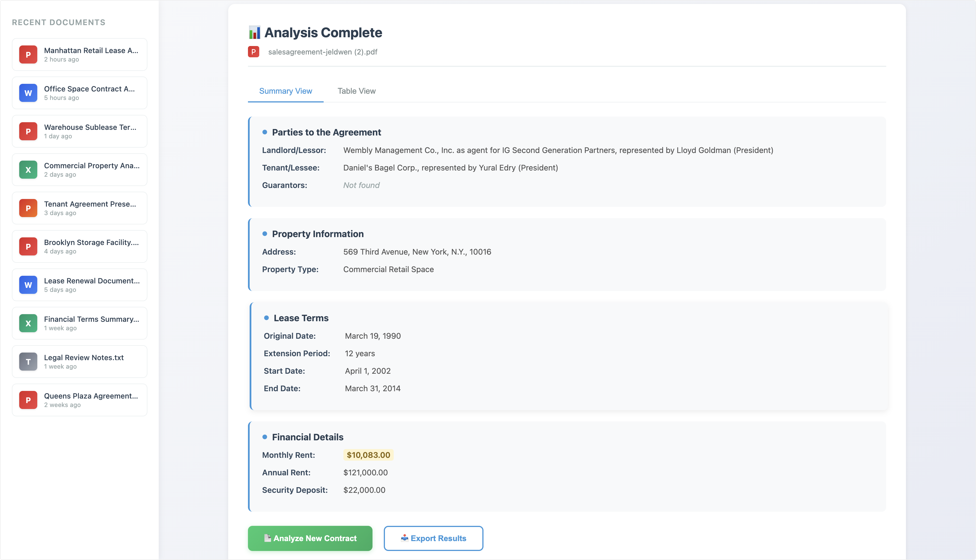Click the PDF icon beside salesagreement-jeldwen filename
Viewport: 976px width, 560px height.
point(254,52)
